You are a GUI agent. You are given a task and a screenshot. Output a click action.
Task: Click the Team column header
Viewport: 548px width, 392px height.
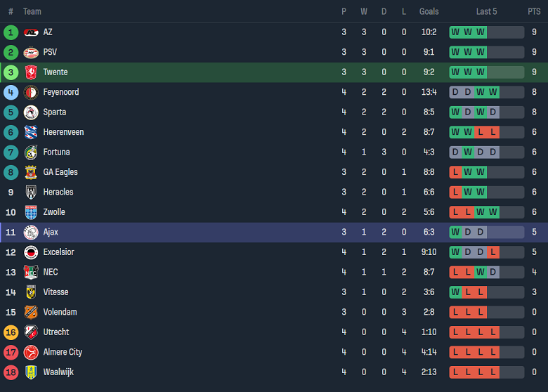(x=32, y=11)
